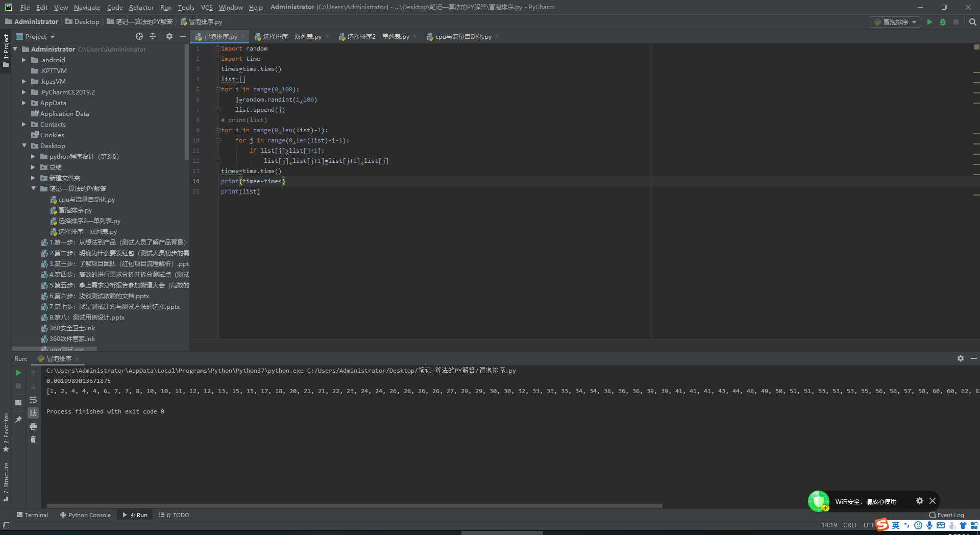
Task: Open the Project view dropdown
Action: (35, 36)
